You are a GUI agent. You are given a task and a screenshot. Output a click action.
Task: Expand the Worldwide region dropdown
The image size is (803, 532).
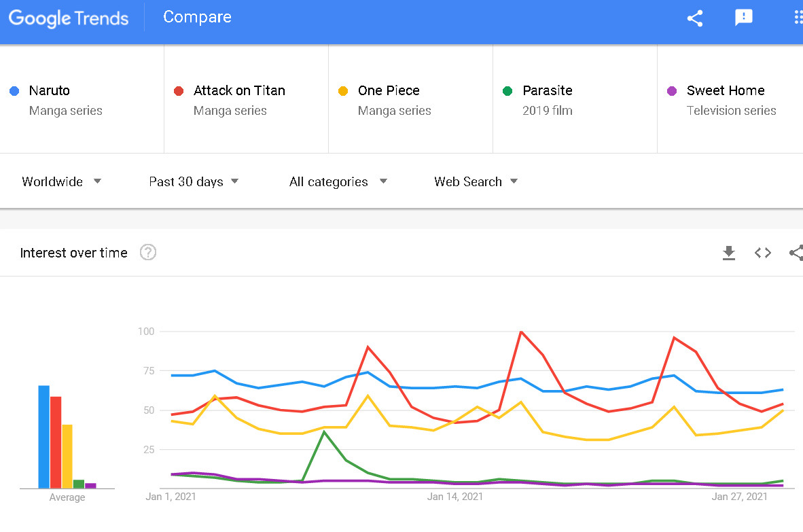click(x=61, y=181)
